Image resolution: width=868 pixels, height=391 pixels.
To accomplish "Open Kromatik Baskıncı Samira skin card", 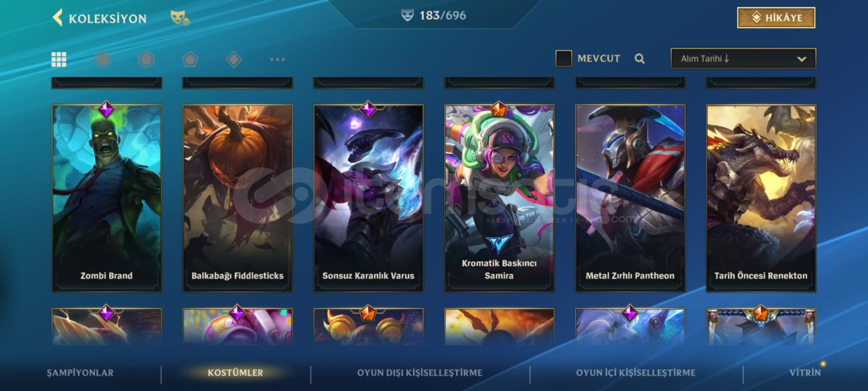I will [499, 198].
